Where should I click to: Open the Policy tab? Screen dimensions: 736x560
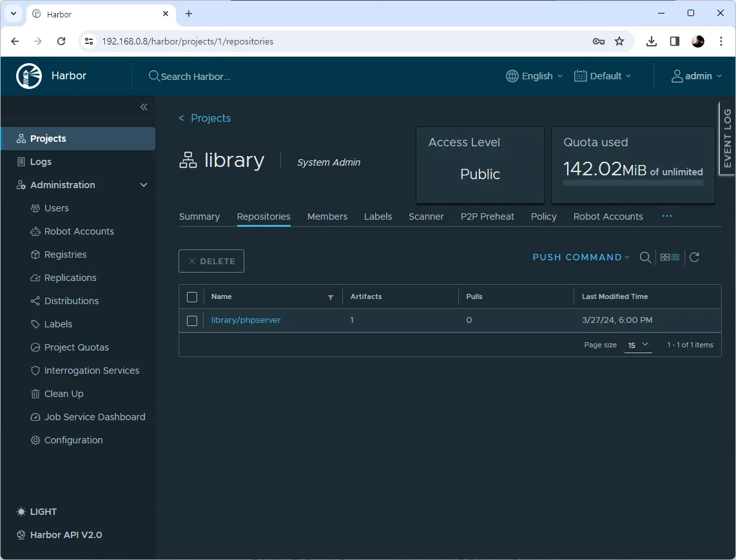[543, 217]
